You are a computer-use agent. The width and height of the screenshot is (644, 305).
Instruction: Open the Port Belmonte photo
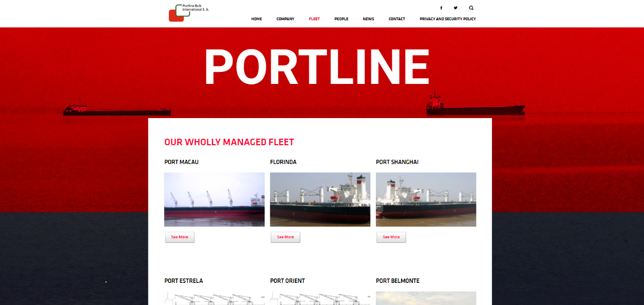point(426,298)
